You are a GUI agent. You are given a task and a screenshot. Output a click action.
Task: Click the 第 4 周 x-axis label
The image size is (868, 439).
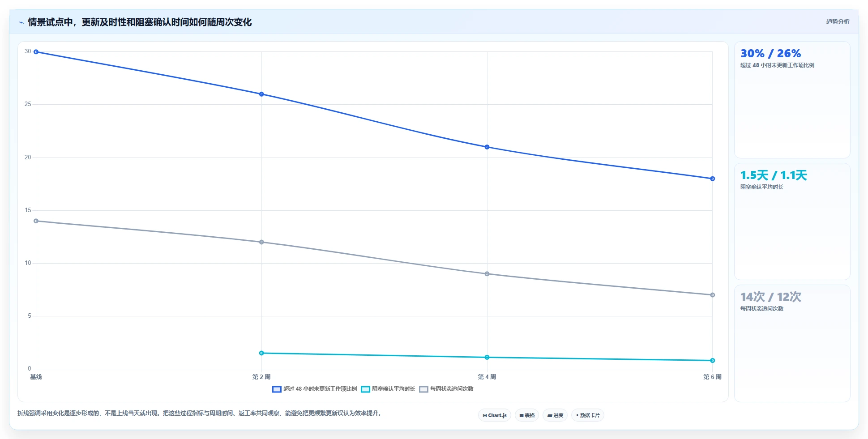[487, 377]
